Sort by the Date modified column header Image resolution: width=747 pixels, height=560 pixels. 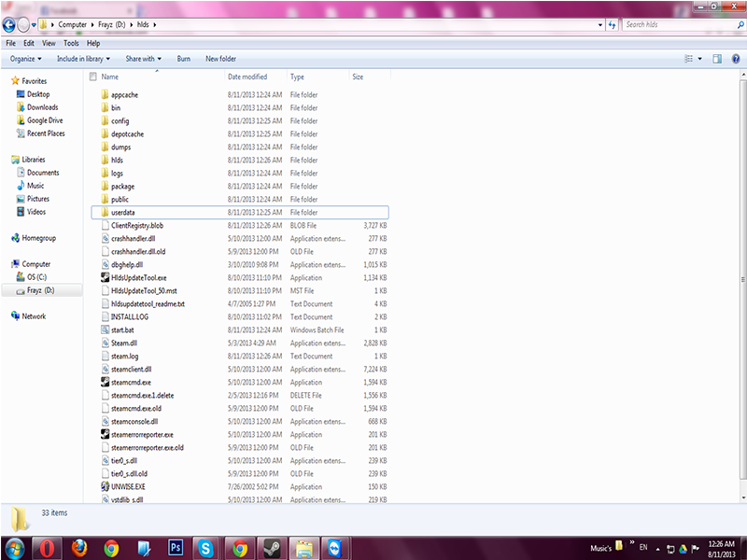point(247,77)
